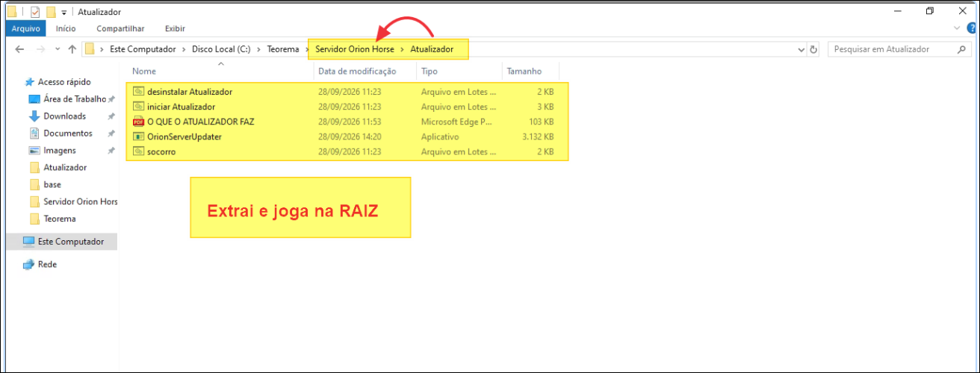Open Help with the question mark icon
This screenshot has width=980, height=373.
pos(972,28)
